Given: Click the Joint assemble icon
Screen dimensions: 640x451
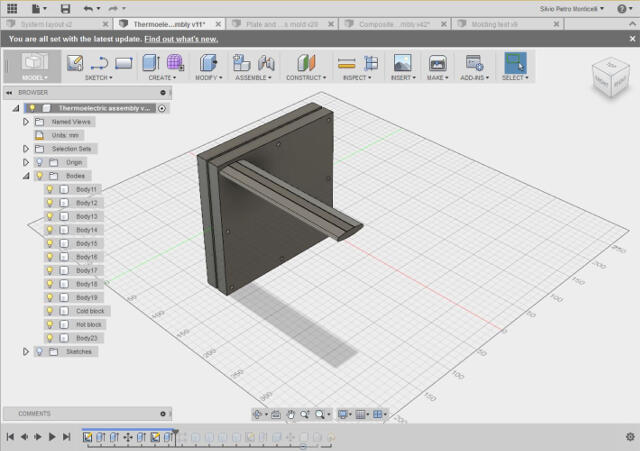Looking at the screenshot, I should [x=266, y=63].
